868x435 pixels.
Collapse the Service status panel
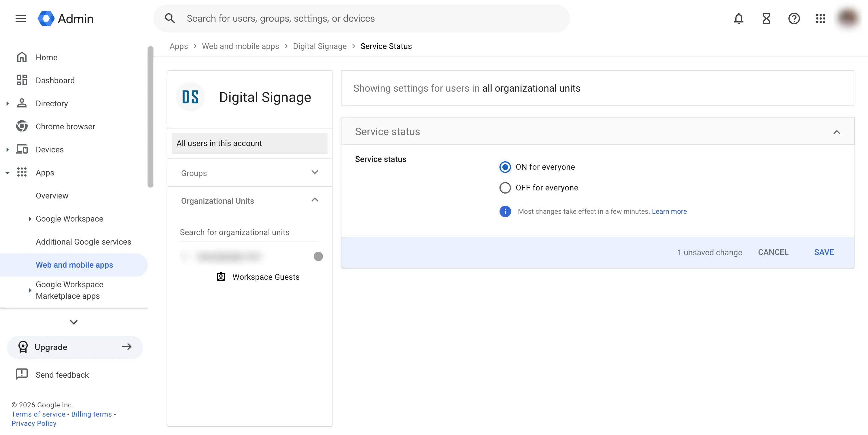[837, 132]
